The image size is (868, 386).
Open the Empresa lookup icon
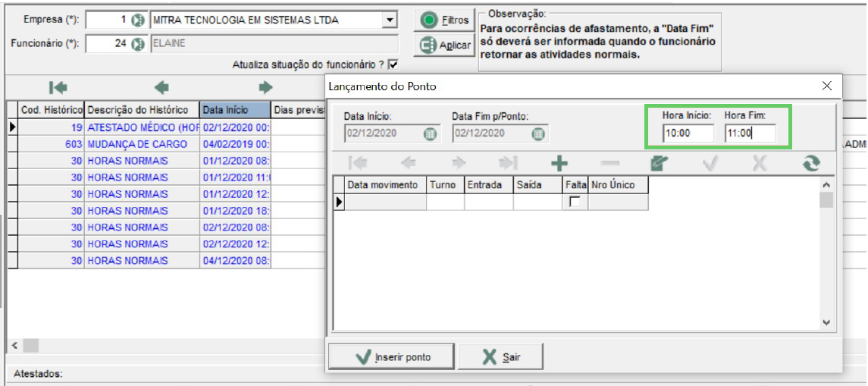(x=137, y=20)
